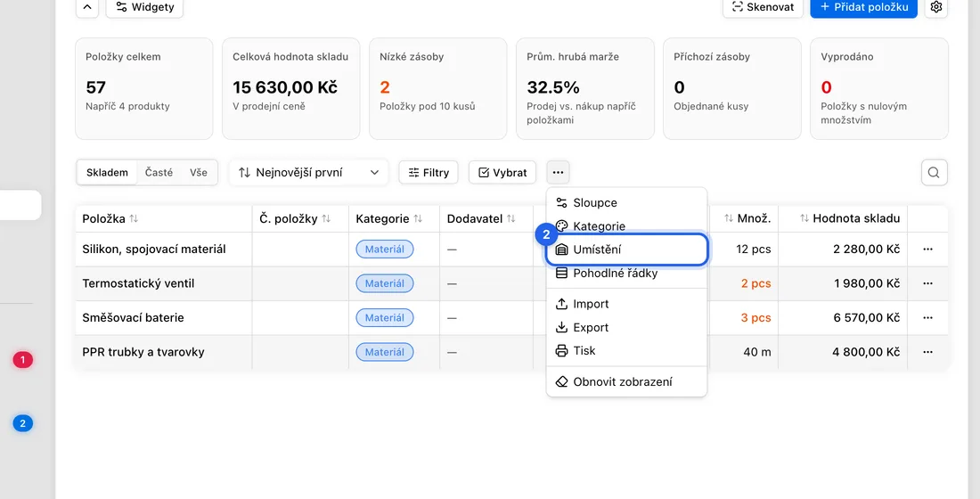Open the Nejnovější první sort dropdown

[309, 173]
